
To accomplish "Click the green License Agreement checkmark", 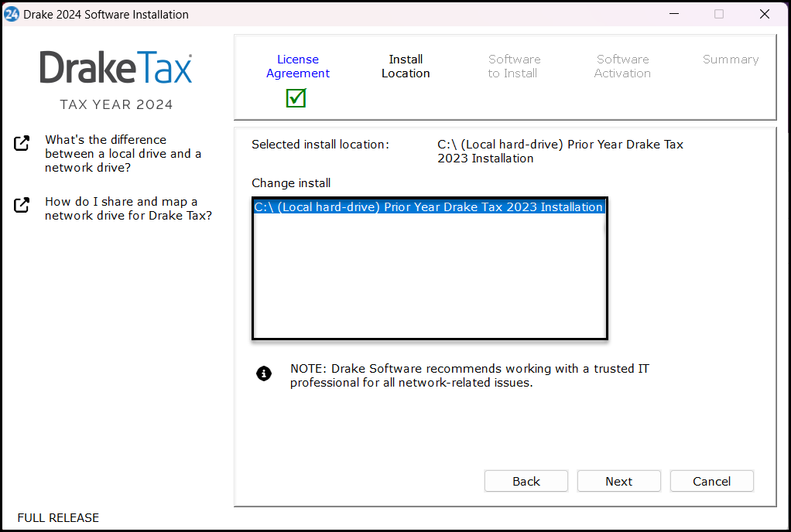I will pos(296,97).
